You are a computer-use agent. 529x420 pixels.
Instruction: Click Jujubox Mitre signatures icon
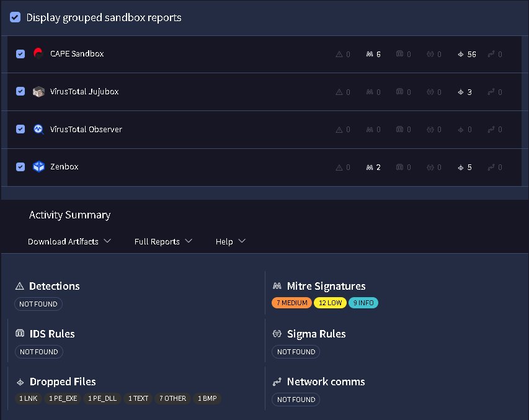click(370, 92)
